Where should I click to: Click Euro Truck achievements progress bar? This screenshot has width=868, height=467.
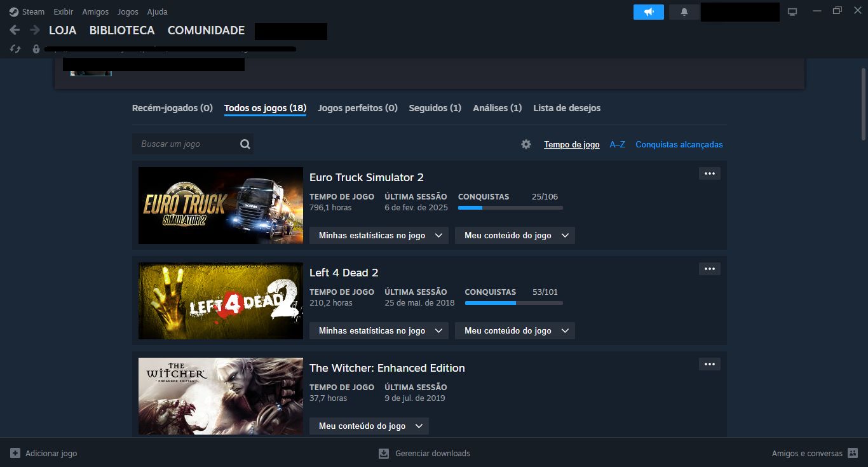point(510,208)
